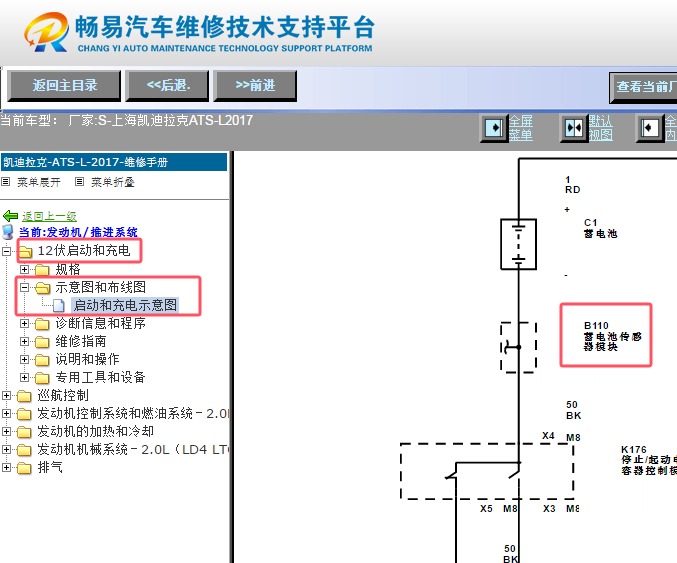
Task: Select the 12伏启动和充电 tree item
Action: coord(84,250)
